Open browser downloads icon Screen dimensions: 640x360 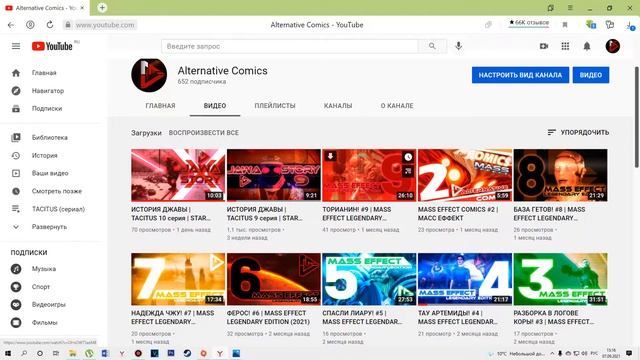click(x=631, y=25)
